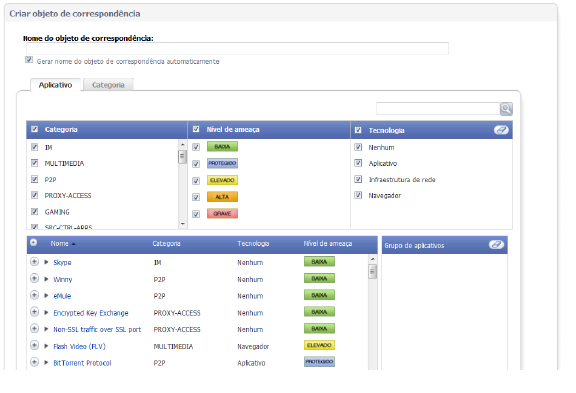The image size is (576, 393).
Task: Open the BitTorrent Protocol link
Action: point(82,363)
